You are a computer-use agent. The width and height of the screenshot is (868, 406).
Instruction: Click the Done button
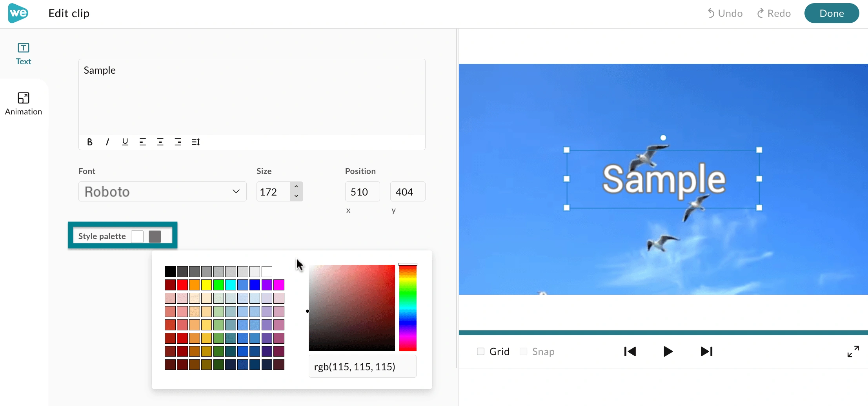(x=832, y=13)
